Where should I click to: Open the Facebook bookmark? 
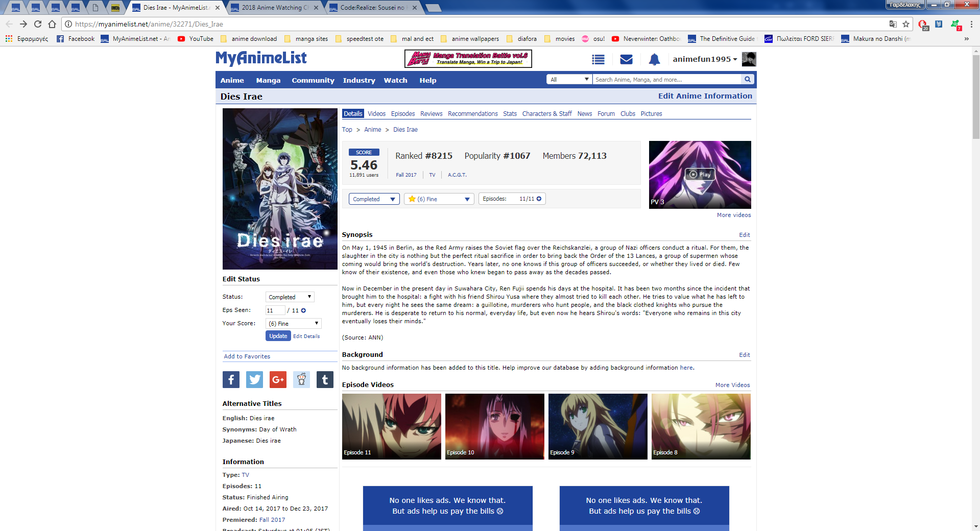tap(76, 39)
